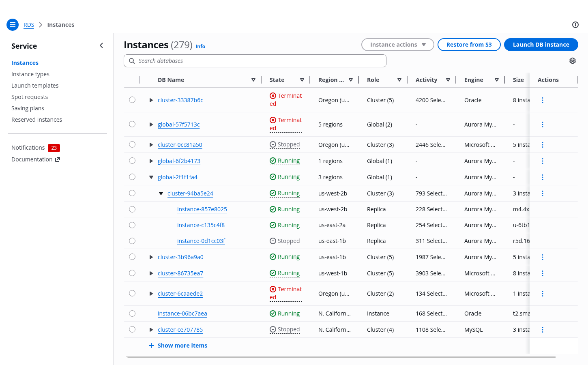Click the horizontal scrollbar below the table
The width and height of the screenshot is (588, 365).
pyautogui.click(x=341, y=357)
